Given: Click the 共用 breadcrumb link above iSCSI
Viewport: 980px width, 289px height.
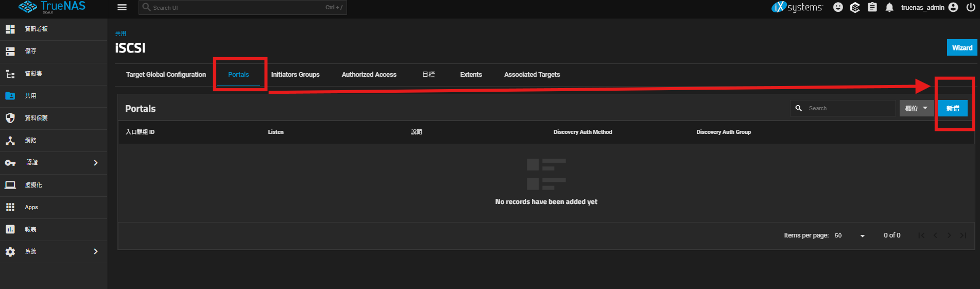Looking at the screenshot, I should (x=121, y=33).
